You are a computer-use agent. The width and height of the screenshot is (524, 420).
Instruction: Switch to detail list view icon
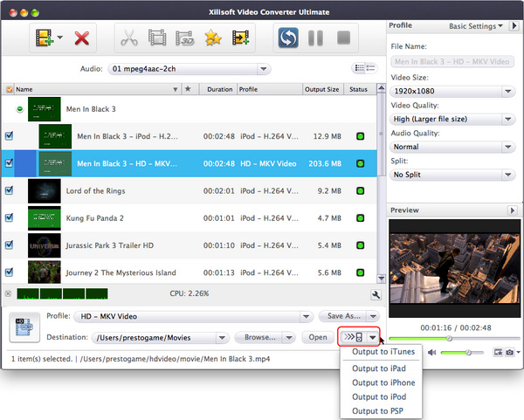pyautogui.click(x=370, y=68)
